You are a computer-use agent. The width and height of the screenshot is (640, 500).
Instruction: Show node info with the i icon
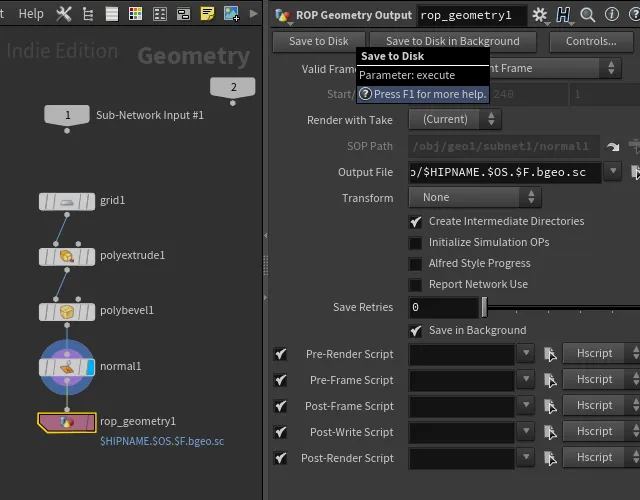tap(611, 15)
